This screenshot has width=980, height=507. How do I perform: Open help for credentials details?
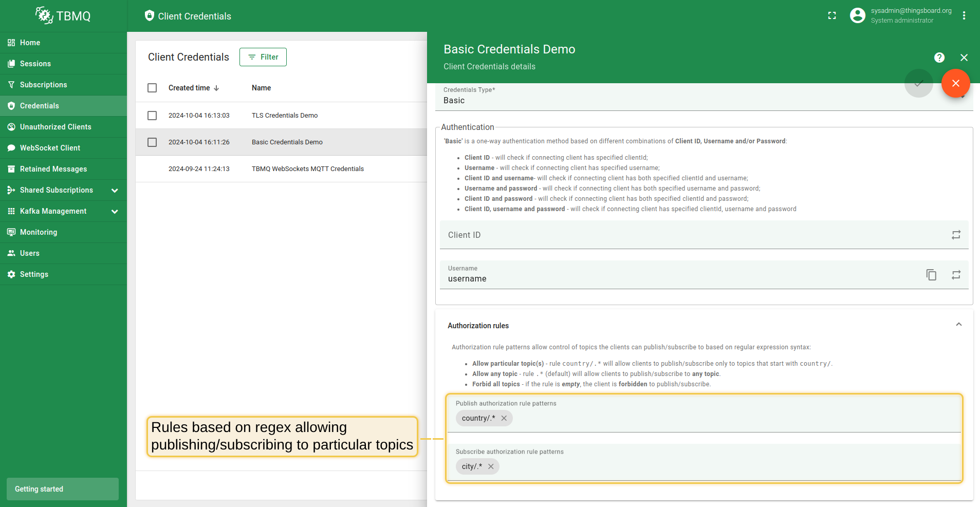pyautogui.click(x=939, y=58)
